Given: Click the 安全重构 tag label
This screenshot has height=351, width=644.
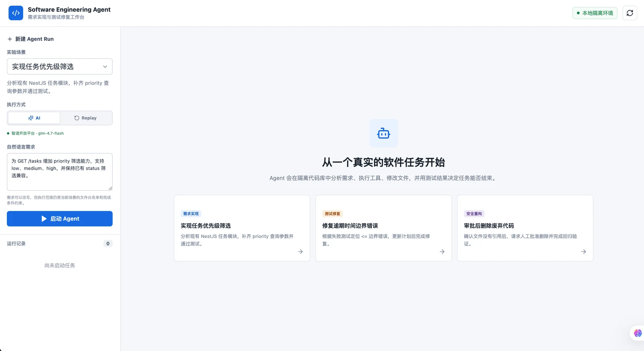Looking at the screenshot, I should tap(474, 214).
